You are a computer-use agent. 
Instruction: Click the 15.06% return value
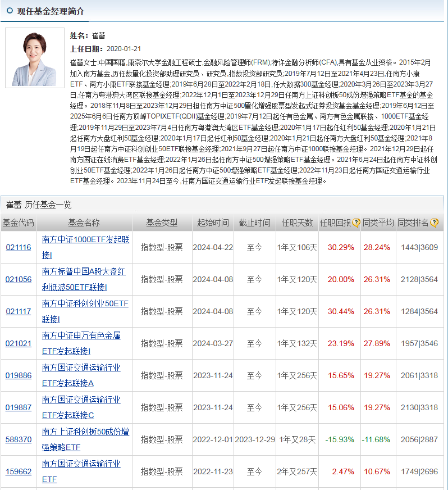(341, 407)
